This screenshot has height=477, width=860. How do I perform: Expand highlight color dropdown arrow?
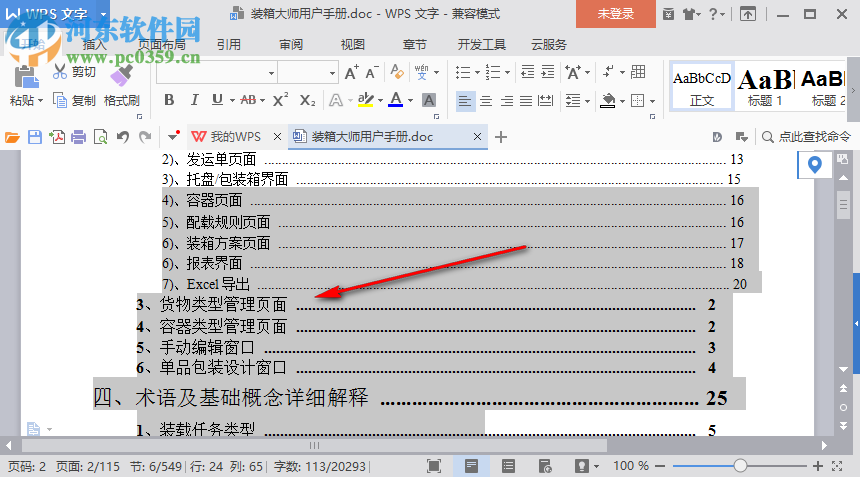pyautogui.click(x=380, y=100)
